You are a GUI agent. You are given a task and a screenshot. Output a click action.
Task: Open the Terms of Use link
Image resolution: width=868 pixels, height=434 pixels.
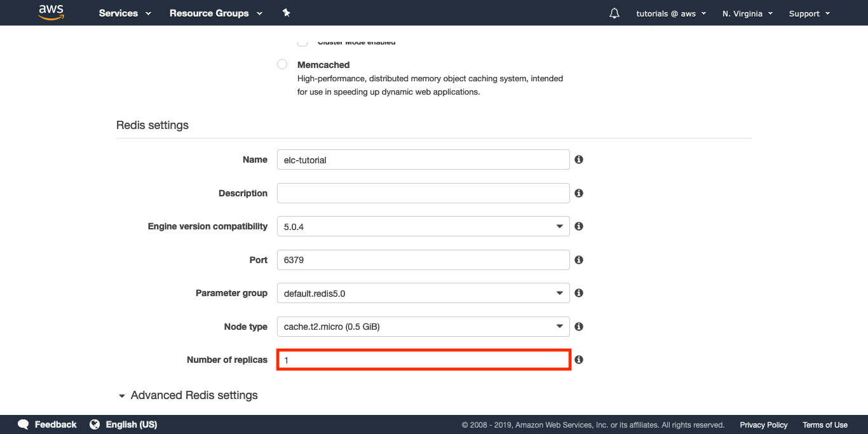(x=825, y=425)
